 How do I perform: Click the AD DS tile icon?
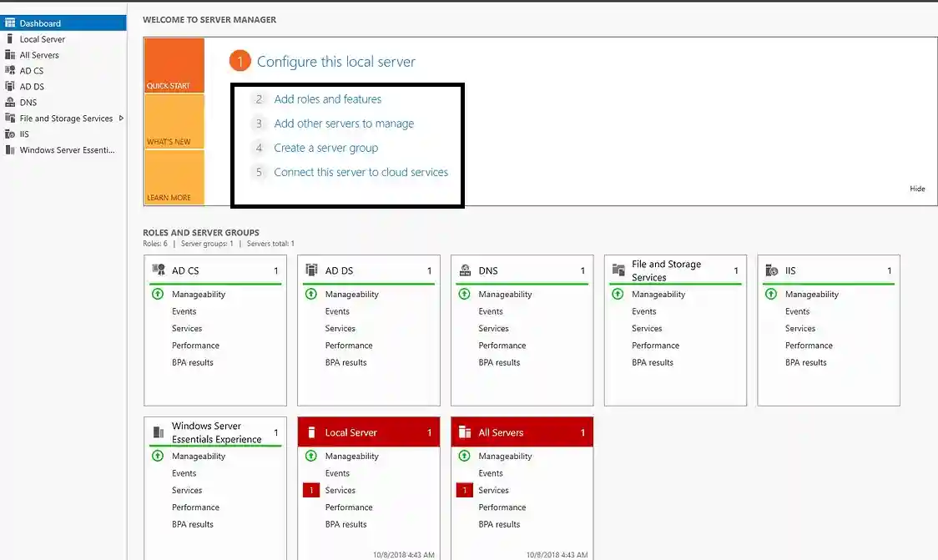(x=311, y=270)
